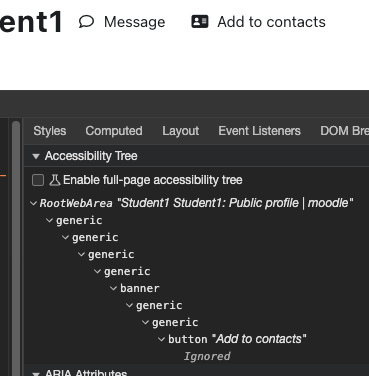
Task: Switch to Event Listeners tab
Action: tap(259, 131)
